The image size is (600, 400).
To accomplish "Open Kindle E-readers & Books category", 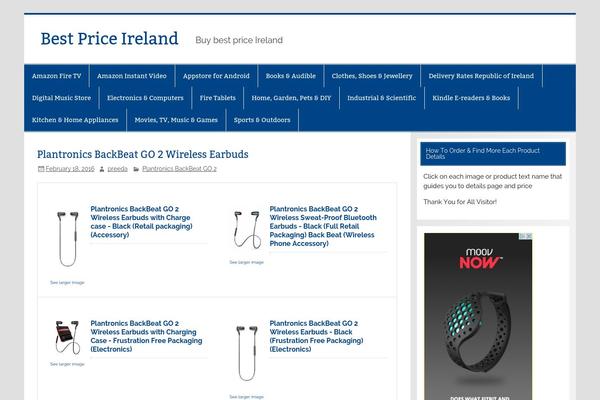I will (x=471, y=98).
